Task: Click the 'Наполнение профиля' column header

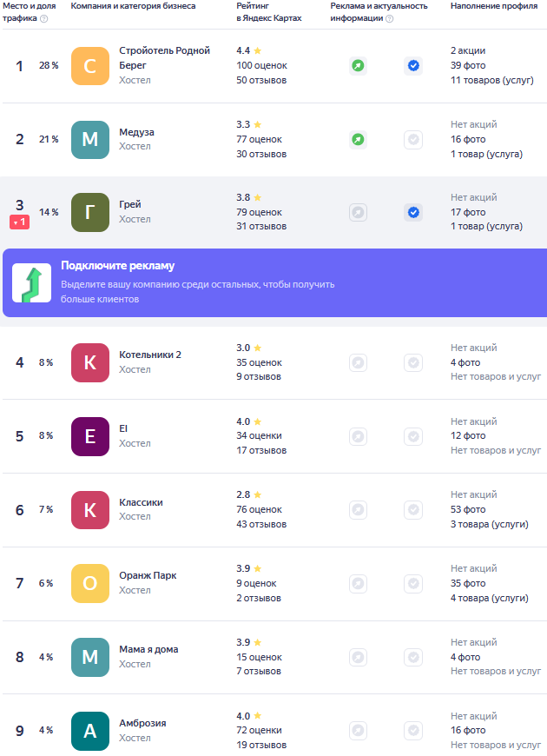Action: 494,6
